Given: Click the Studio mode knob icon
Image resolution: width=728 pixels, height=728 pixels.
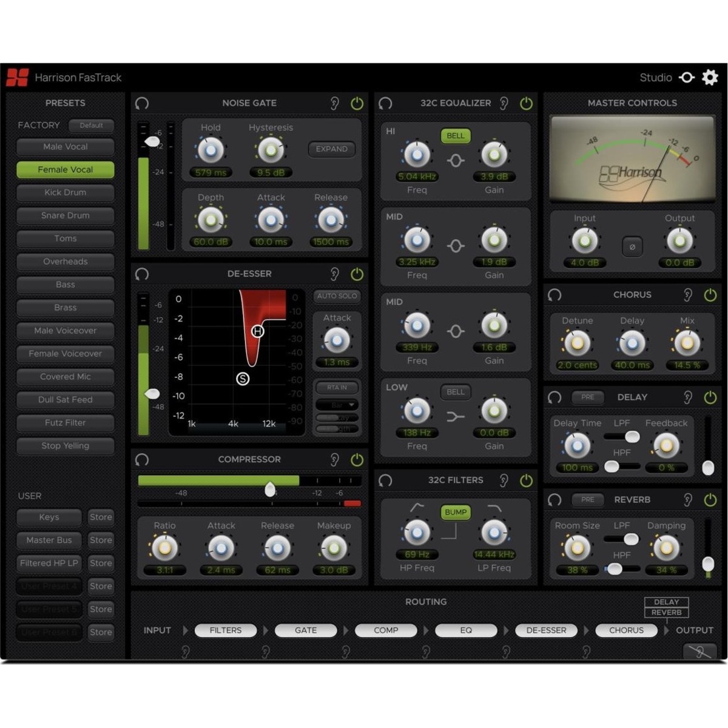Looking at the screenshot, I should (x=687, y=77).
